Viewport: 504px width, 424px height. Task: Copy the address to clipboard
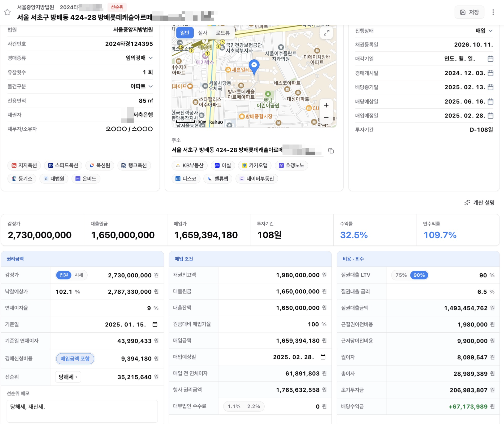[331, 151]
